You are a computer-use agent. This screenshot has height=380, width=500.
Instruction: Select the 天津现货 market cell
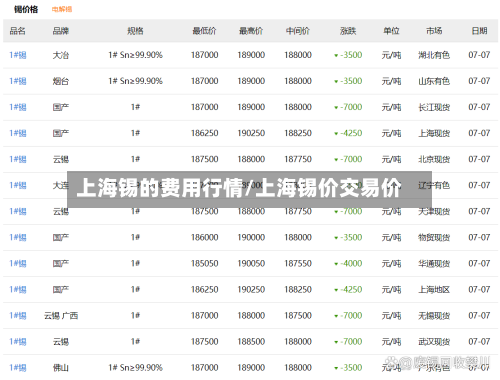point(434,211)
